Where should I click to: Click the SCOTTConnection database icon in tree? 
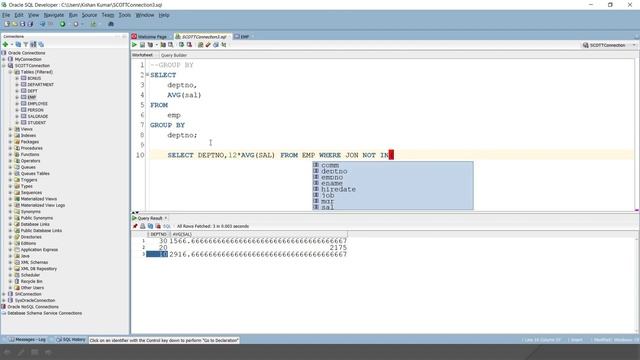click(x=11, y=65)
